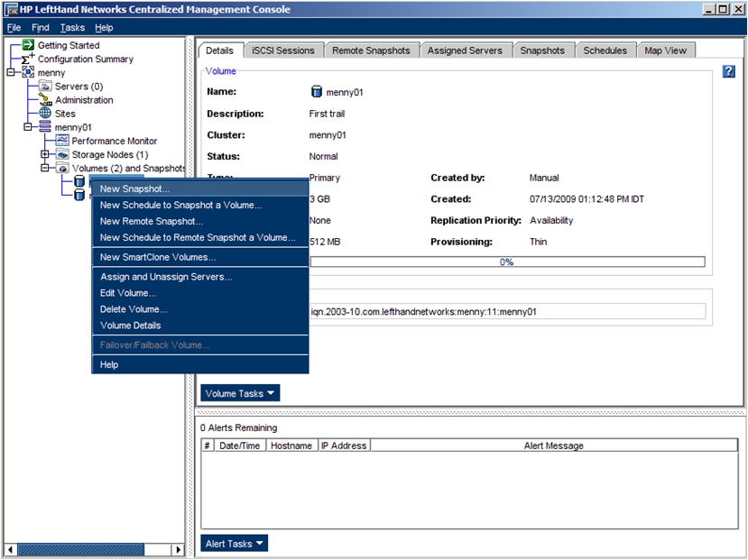Click the Date/Time column header
The height and width of the screenshot is (560, 748).
pos(239,445)
